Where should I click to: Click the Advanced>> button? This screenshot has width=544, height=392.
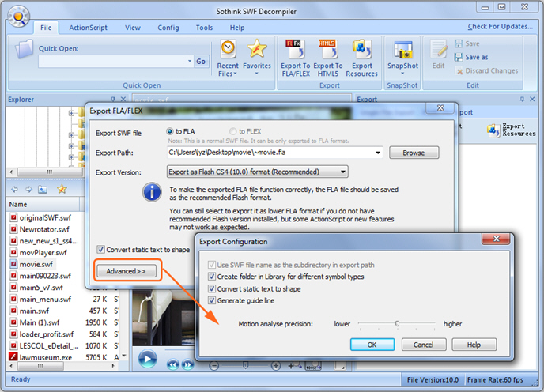click(127, 271)
